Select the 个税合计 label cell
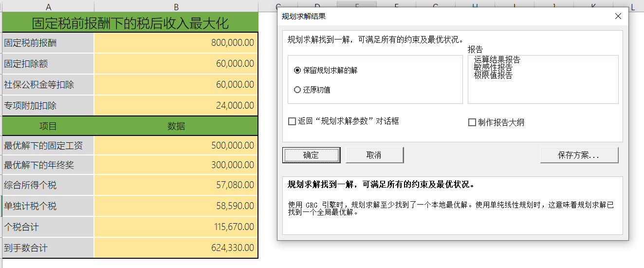The image size is (644, 268). pos(48,227)
